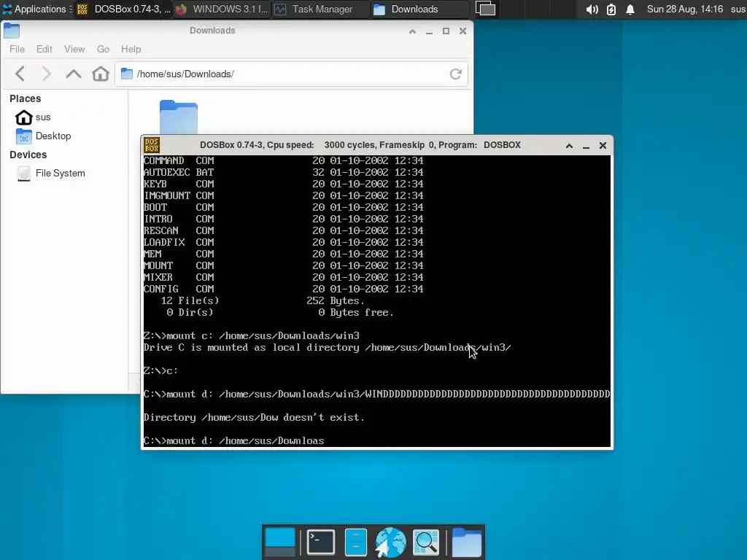Open the sus user menu in panel
This screenshot has width=747, height=560.
point(738,9)
